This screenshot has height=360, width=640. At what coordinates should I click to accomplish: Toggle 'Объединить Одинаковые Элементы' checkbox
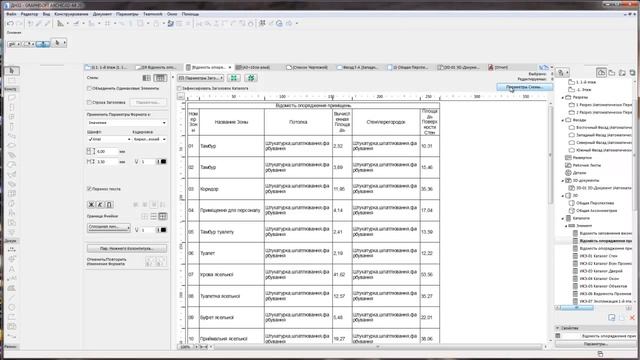tap(89, 88)
